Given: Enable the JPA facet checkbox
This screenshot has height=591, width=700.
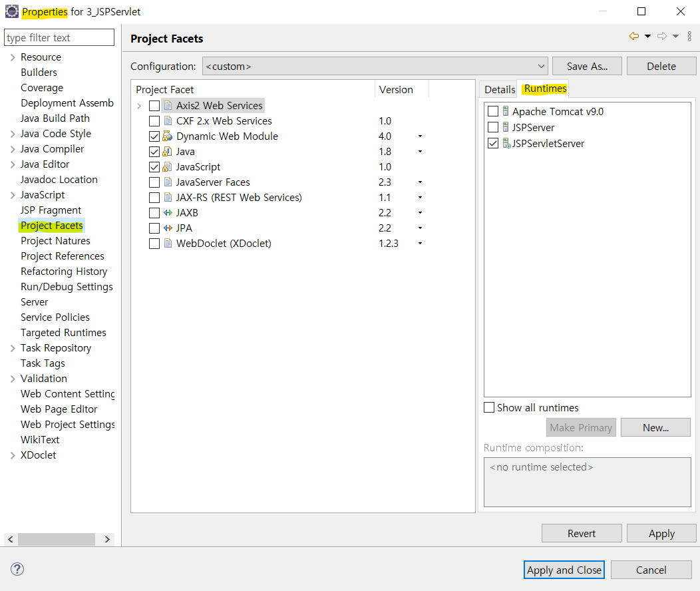Looking at the screenshot, I should tap(154, 228).
